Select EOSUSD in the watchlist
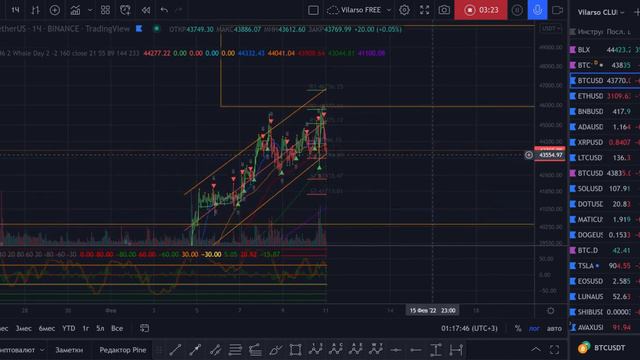This screenshot has width=640, height=360. click(x=604, y=281)
